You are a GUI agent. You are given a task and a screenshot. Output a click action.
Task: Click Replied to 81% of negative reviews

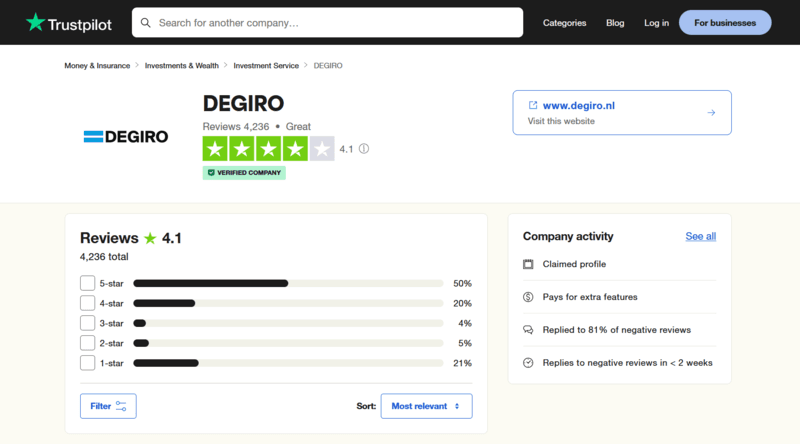coord(616,330)
